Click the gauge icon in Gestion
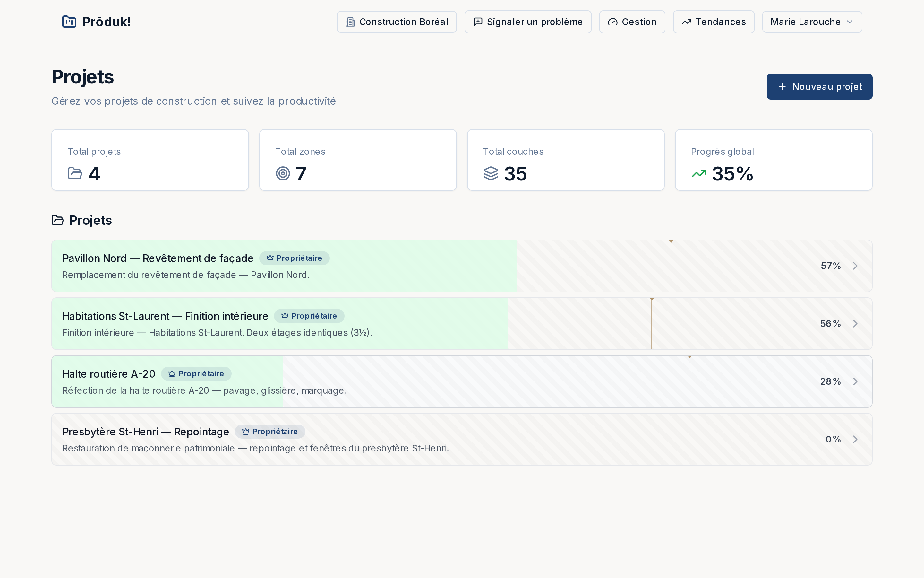This screenshot has width=924, height=578. (612, 22)
